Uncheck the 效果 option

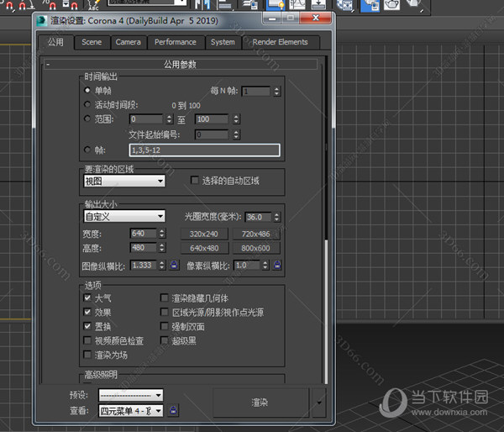(x=87, y=312)
